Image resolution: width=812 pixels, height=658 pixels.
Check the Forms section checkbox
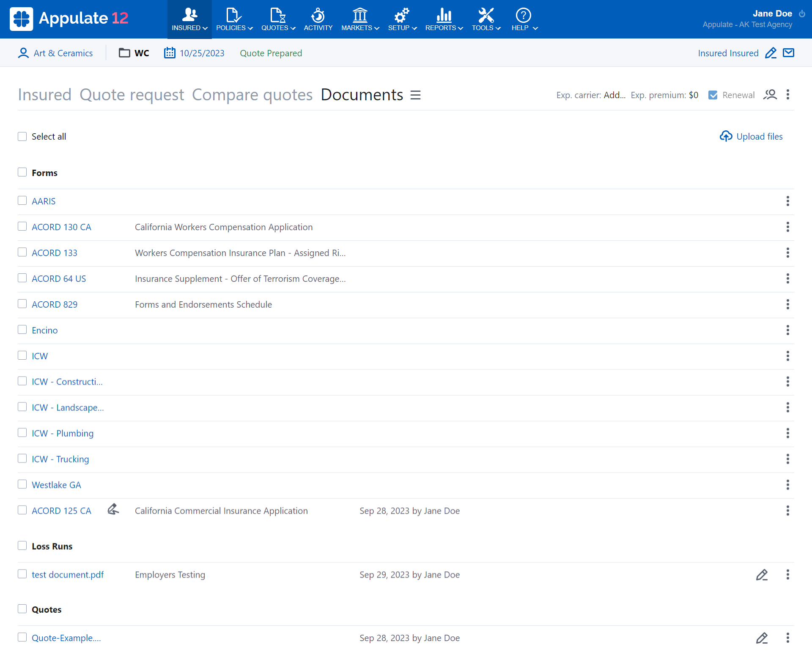click(22, 172)
